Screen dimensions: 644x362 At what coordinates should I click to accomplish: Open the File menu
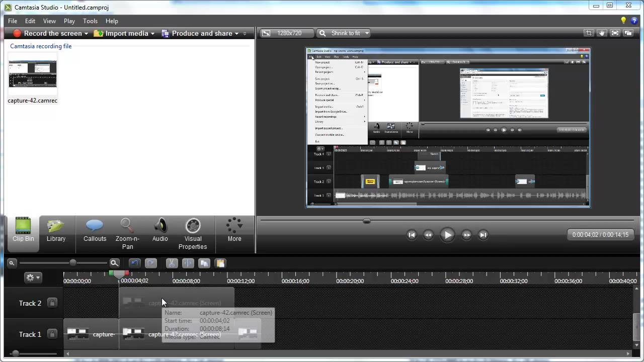pos(13,21)
